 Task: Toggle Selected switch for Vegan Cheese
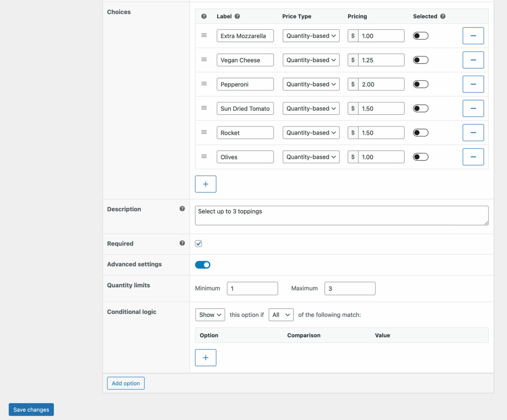(x=420, y=60)
